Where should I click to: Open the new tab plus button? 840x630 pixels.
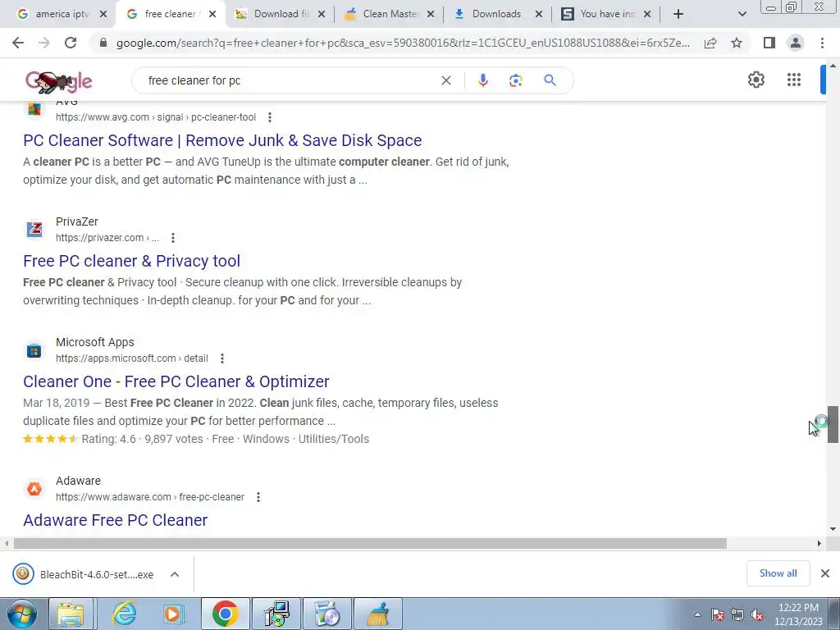click(678, 14)
